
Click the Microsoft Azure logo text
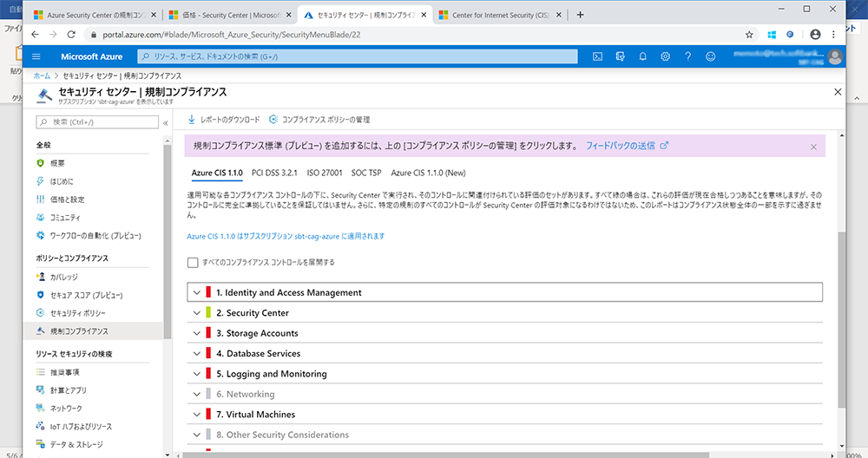click(x=91, y=56)
